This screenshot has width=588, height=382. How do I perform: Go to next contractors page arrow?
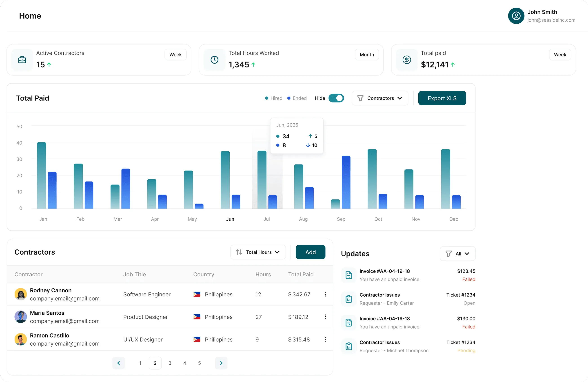pyautogui.click(x=221, y=363)
